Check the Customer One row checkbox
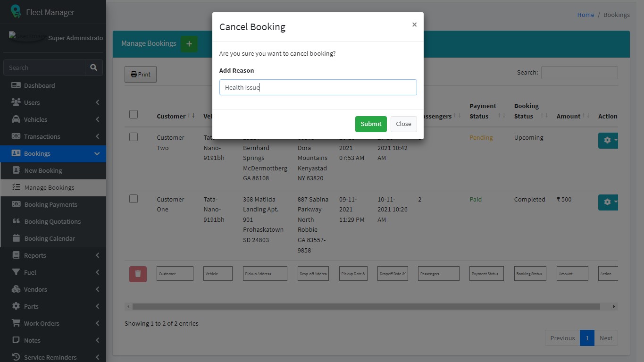The image size is (644, 362). click(134, 199)
